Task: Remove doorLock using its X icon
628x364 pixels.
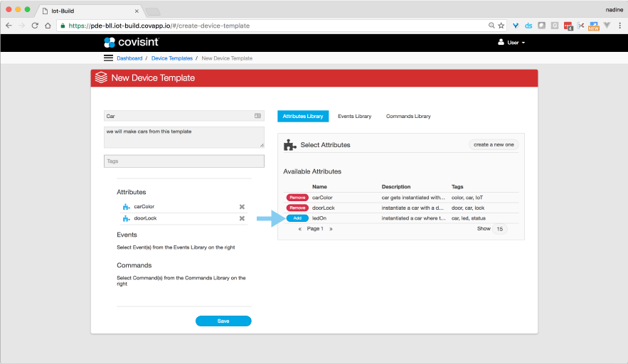Action: tap(242, 218)
